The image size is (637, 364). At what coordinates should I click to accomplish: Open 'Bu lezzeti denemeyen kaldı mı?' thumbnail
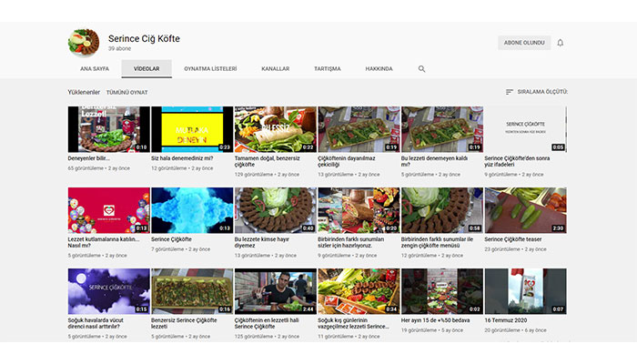click(442, 129)
